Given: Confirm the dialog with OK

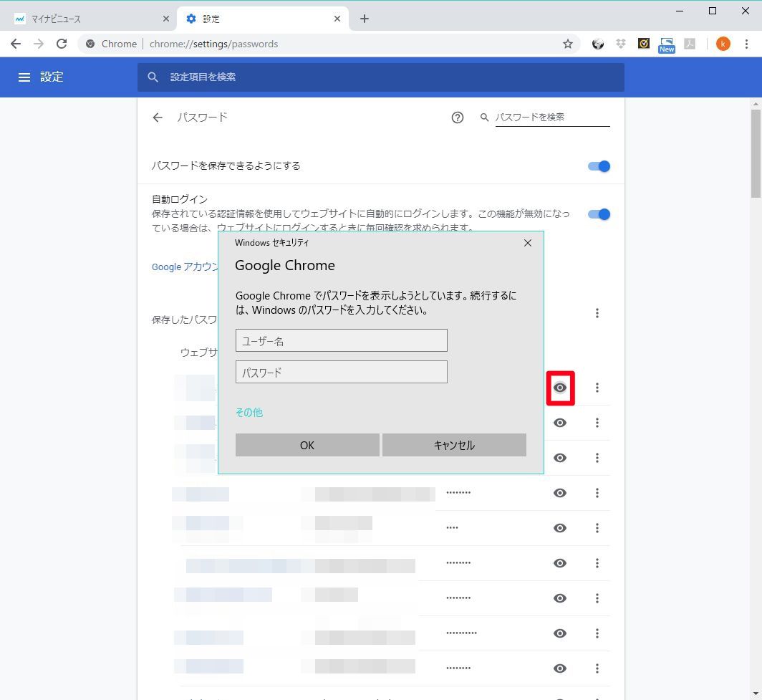Looking at the screenshot, I should [x=307, y=445].
